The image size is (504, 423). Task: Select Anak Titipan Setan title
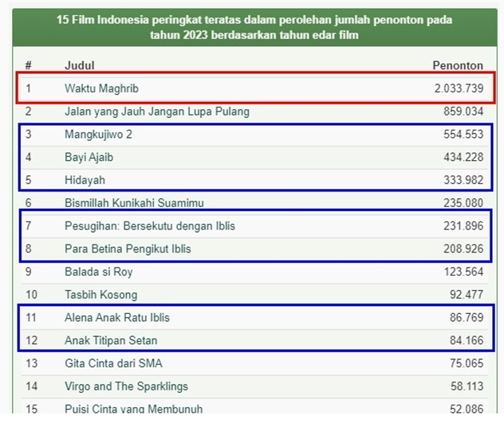111,340
